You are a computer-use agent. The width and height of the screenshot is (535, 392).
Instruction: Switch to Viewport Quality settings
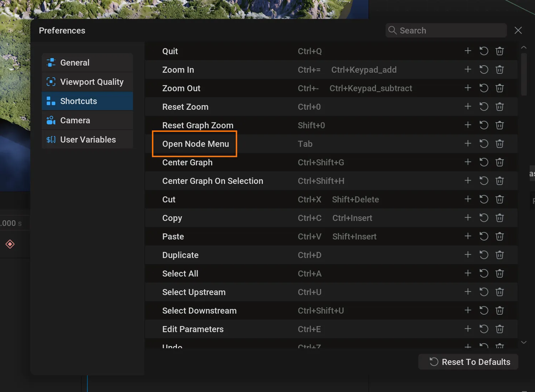tap(87, 82)
